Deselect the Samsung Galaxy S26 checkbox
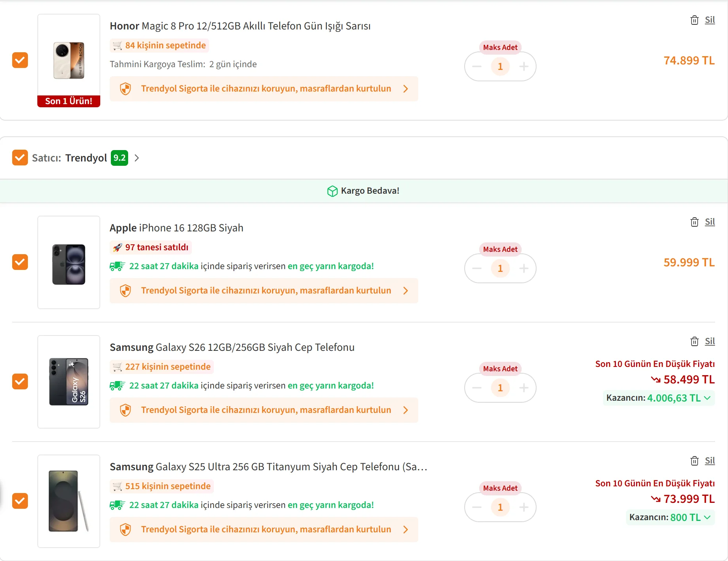The image size is (728, 561). point(20,381)
